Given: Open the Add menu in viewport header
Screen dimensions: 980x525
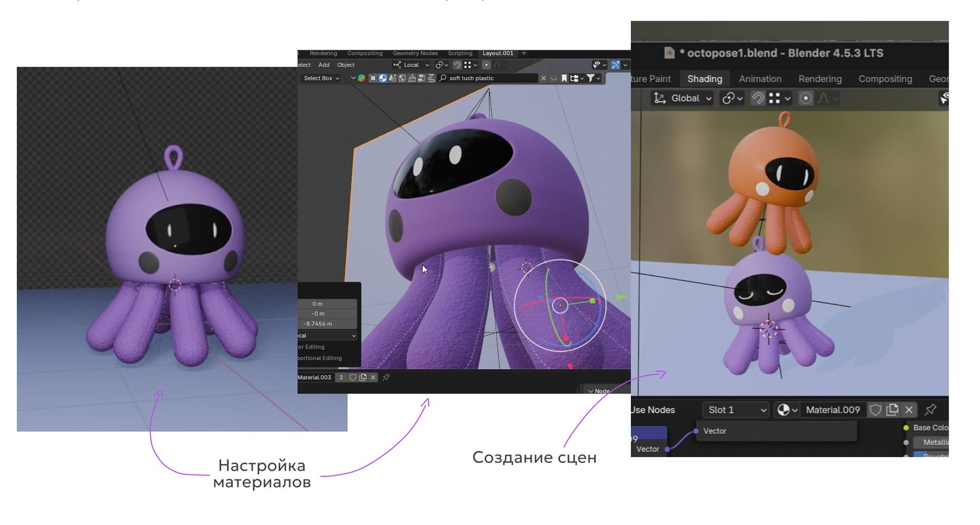Looking at the screenshot, I should pyautogui.click(x=324, y=65).
